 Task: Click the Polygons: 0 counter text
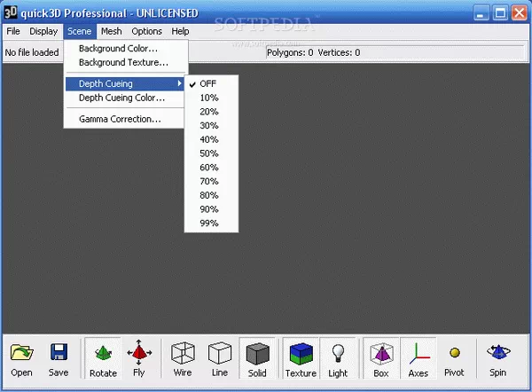[x=290, y=52]
